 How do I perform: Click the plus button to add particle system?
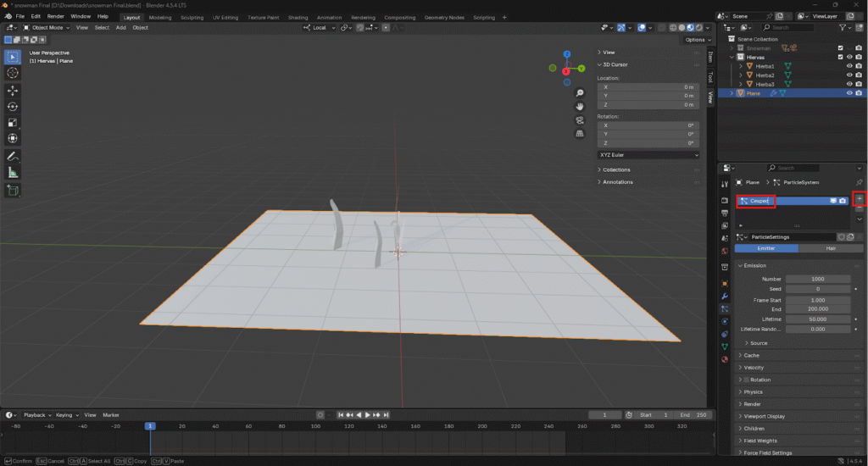pyautogui.click(x=859, y=200)
